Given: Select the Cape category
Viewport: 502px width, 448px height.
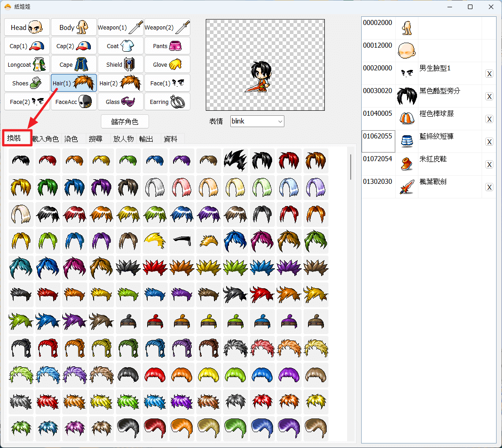Looking at the screenshot, I should [74, 64].
